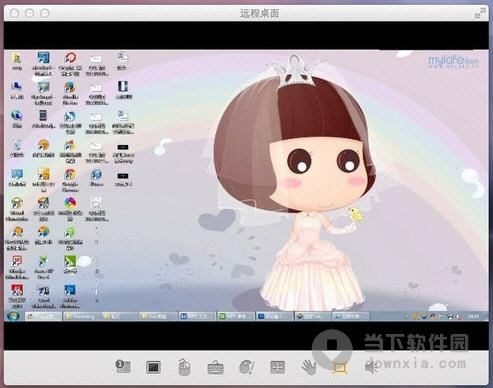Mute sound with the speaker toolbar icon
The image size is (493, 388).
[x=370, y=368]
